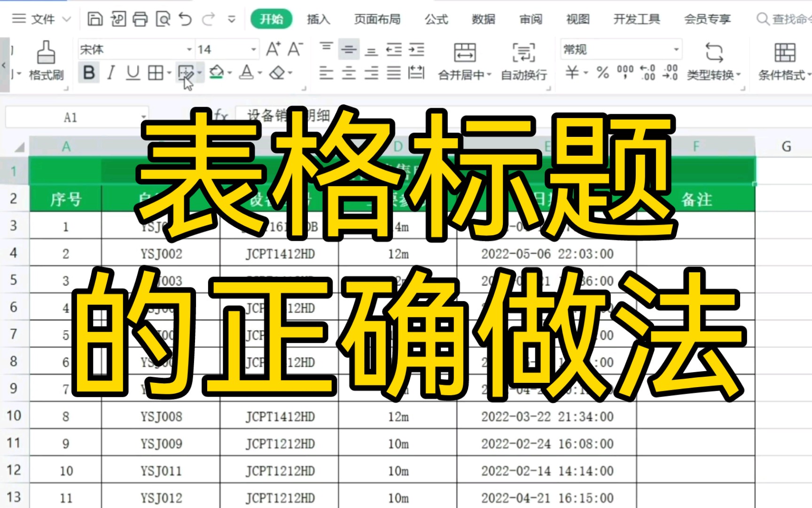The width and height of the screenshot is (812, 508).
Task: Expand the quick access toolbar customize arrow
Action: click(x=232, y=20)
